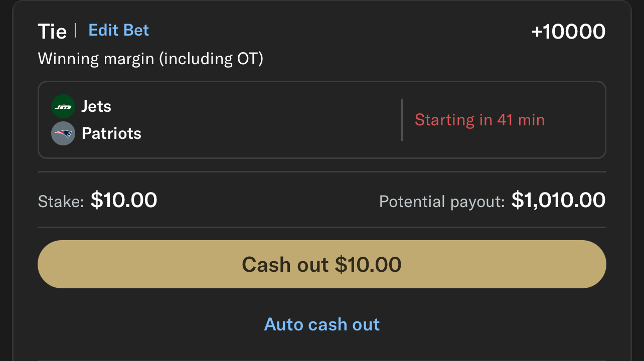Click the pipe separator beside Tie

pos(75,30)
